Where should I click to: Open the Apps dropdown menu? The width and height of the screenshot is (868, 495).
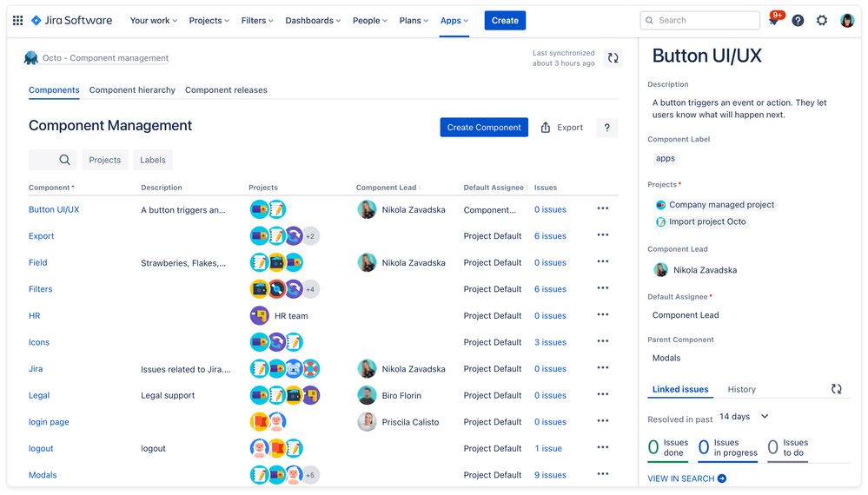tap(454, 21)
